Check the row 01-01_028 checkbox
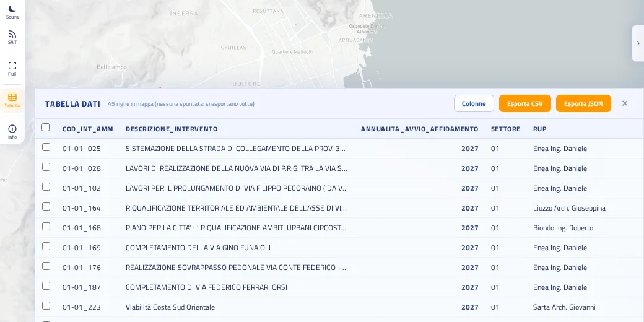Image resolution: width=644 pixels, height=322 pixels. click(46, 167)
